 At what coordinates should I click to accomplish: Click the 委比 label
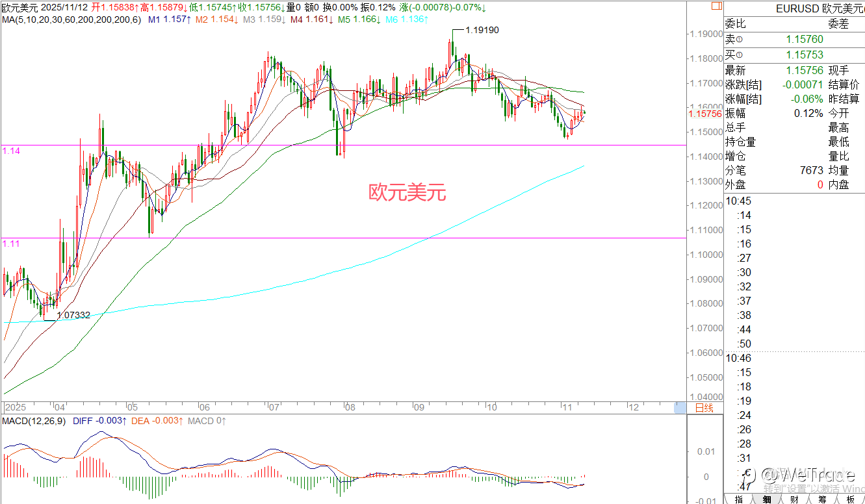[736, 24]
